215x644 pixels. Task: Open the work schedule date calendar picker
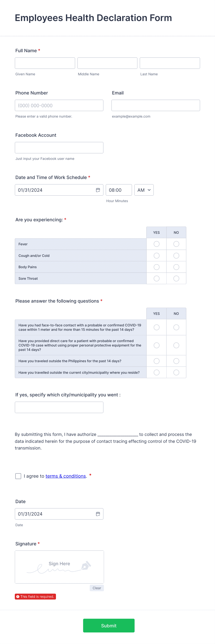(98, 190)
